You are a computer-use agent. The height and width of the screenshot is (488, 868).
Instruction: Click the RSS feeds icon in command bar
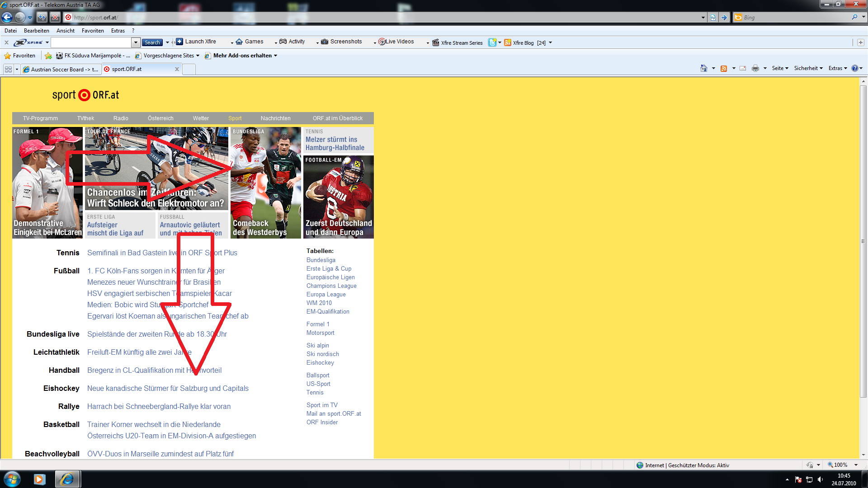(724, 68)
